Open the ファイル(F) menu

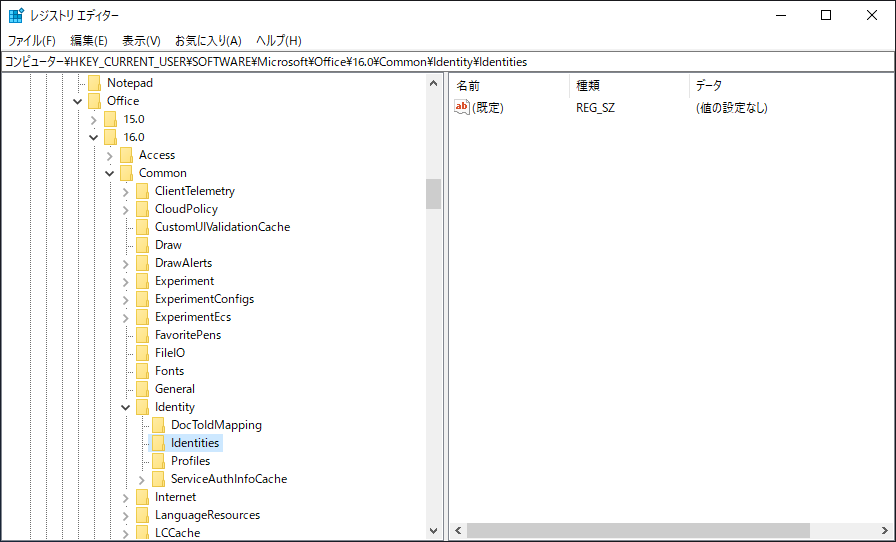tap(31, 41)
